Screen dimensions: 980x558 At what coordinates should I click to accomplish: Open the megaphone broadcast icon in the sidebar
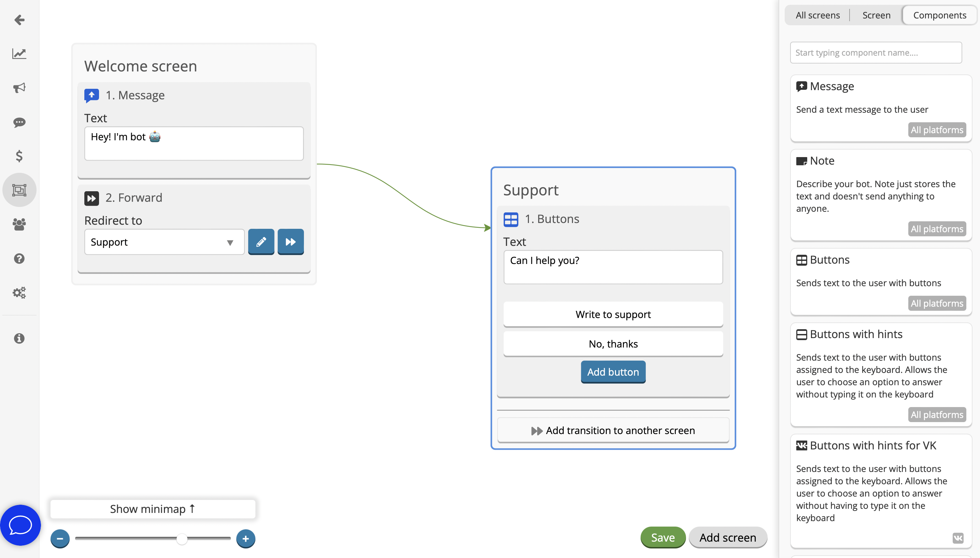pyautogui.click(x=19, y=88)
